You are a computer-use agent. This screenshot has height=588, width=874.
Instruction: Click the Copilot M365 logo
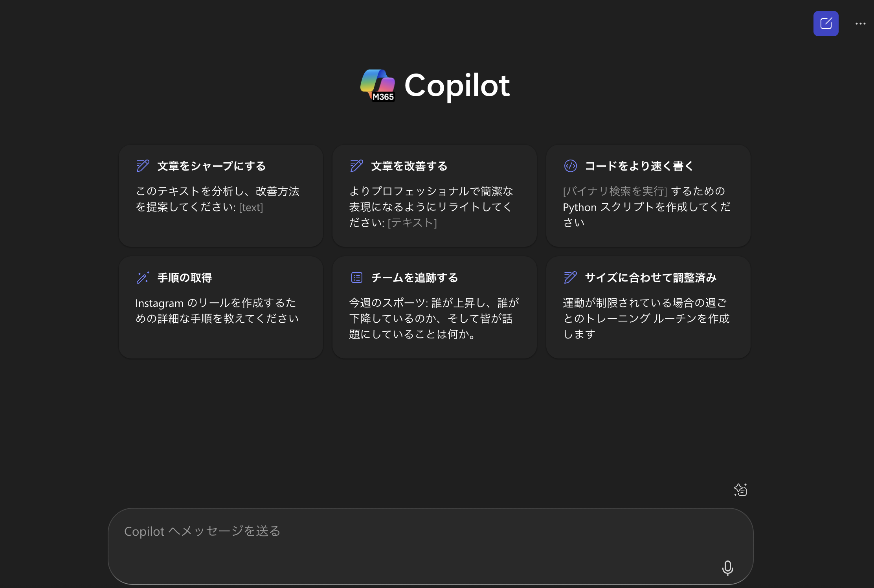[x=378, y=85]
